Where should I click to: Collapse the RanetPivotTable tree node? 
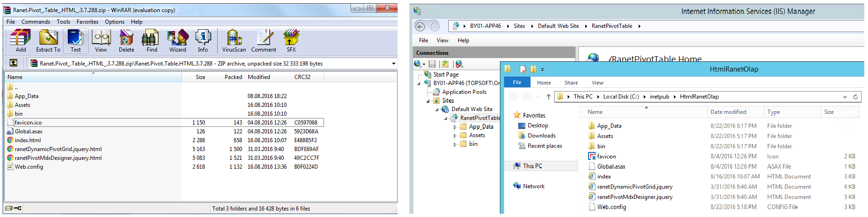point(446,118)
